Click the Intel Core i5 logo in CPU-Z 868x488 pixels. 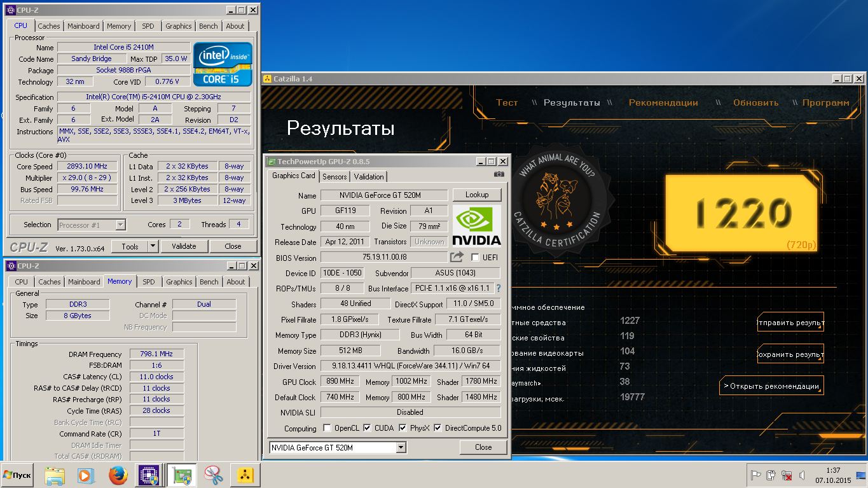point(223,64)
